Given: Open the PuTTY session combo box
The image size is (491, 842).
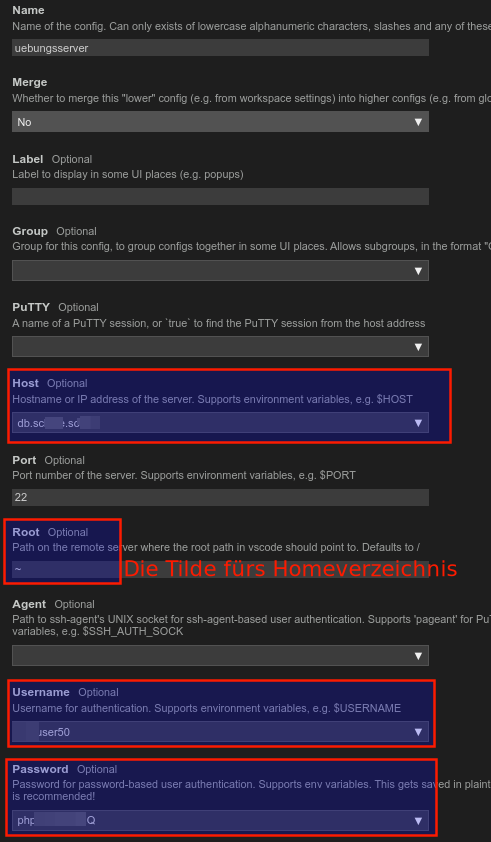Looking at the screenshot, I should click(x=220, y=346).
